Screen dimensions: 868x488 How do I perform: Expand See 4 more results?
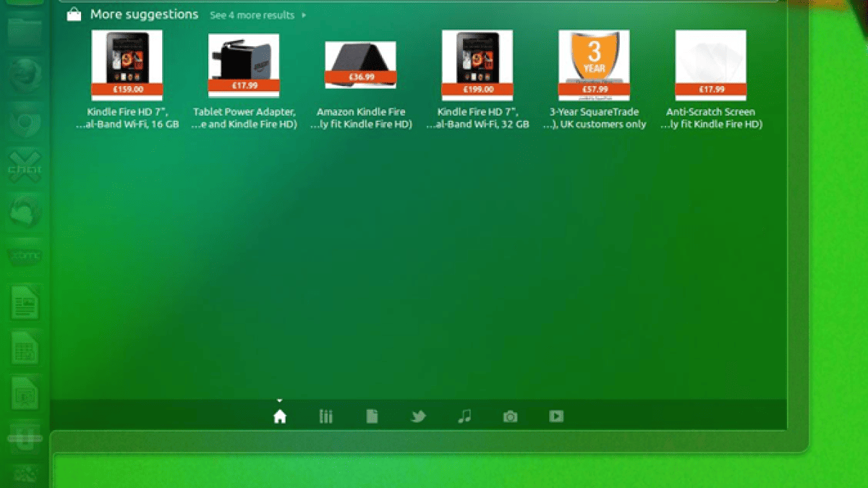coord(258,15)
